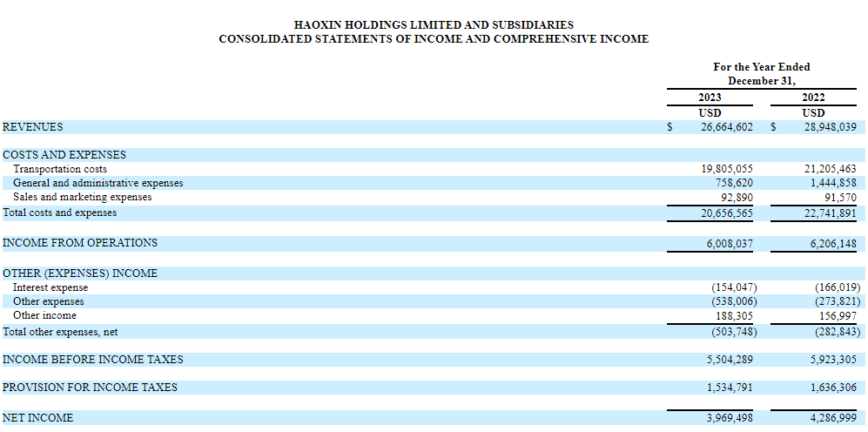
Task: Click the INCOME BEFORE INCOME TAXES label
Action: point(92,359)
